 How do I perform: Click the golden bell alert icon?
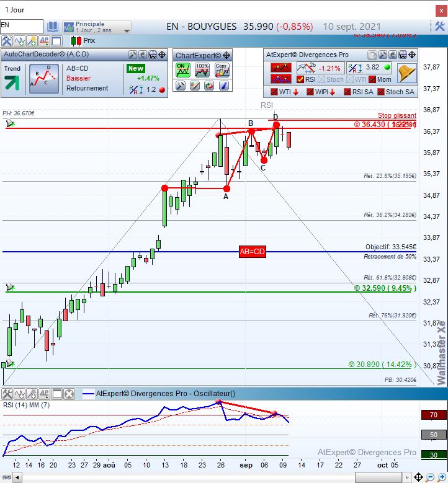(406, 73)
